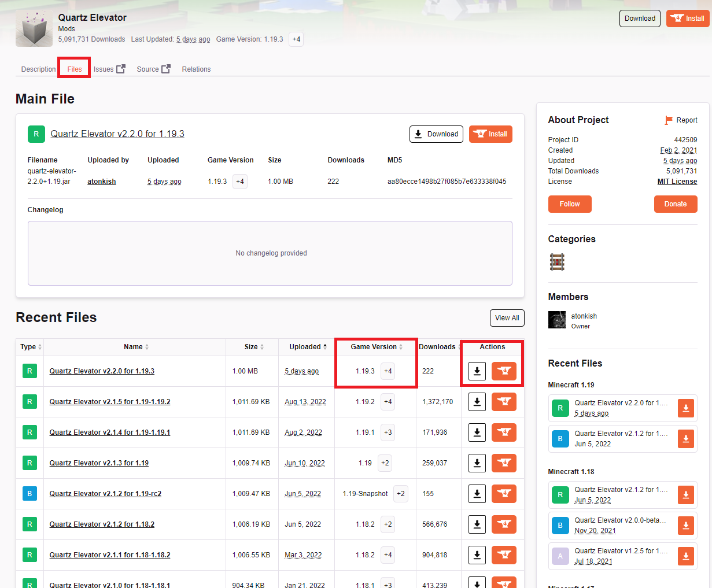Install icon for Quartz Elevator v2.2.0 row

(x=504, y=371)
